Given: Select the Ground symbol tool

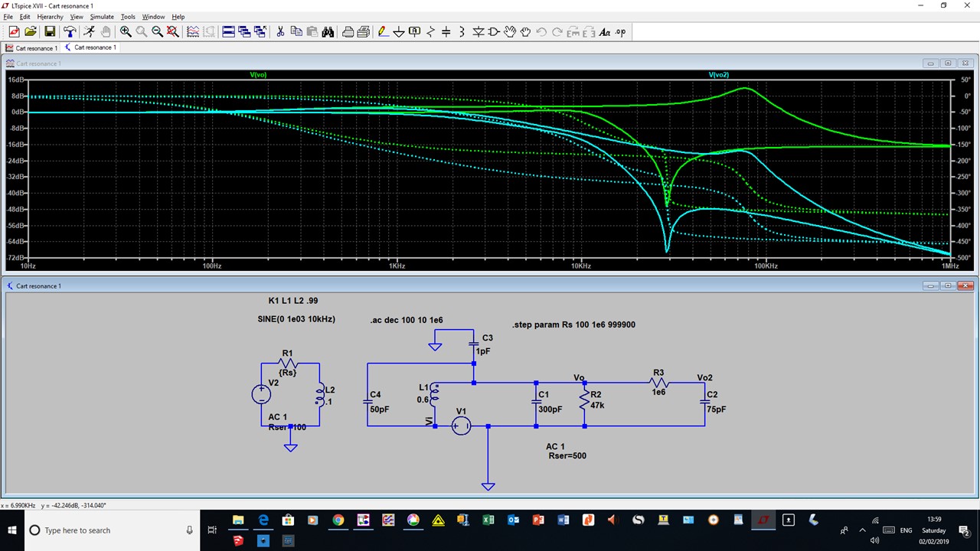Looking at the screenshot, I should coord(399,31).
